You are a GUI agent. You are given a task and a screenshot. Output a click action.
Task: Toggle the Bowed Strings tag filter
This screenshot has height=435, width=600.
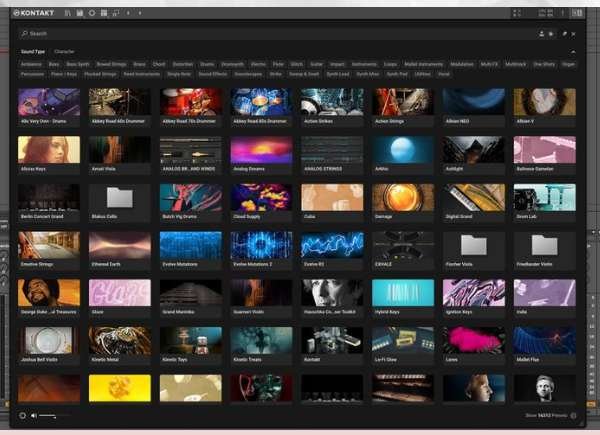(111, 64)
